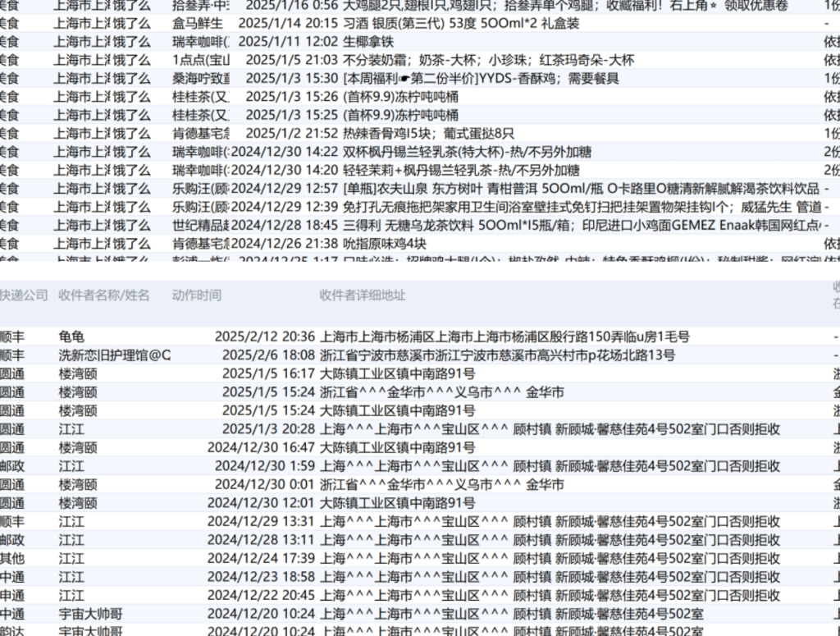Click the 2024/12/28 18:45 timestamp
The height and width of the screenshot is (636, 840).
285,226
